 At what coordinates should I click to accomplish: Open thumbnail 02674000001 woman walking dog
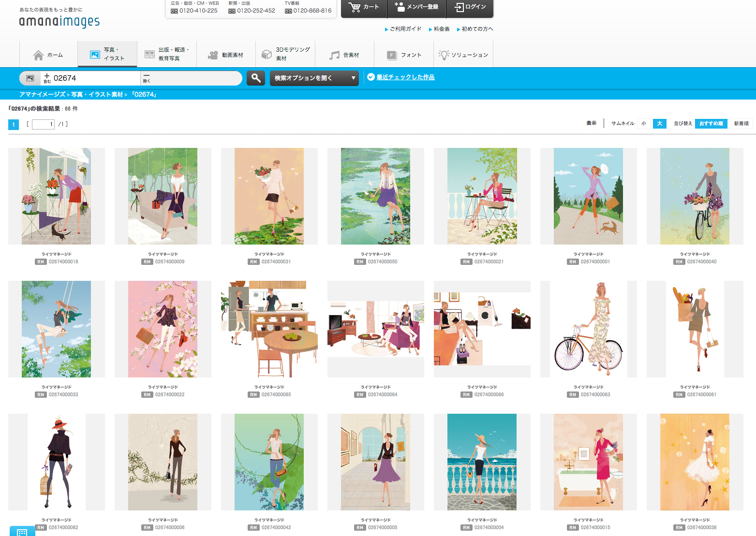[x=589, y=196]
